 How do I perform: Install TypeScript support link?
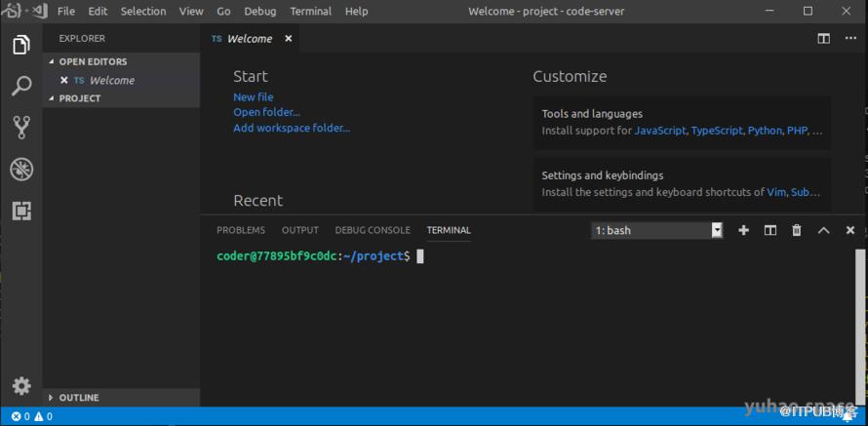click(717, 132)
